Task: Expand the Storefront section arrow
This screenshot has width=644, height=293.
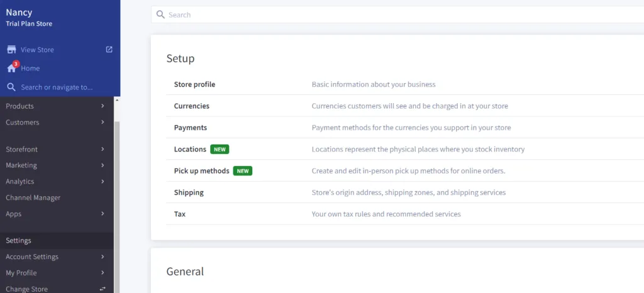Action: click(103, 150)
